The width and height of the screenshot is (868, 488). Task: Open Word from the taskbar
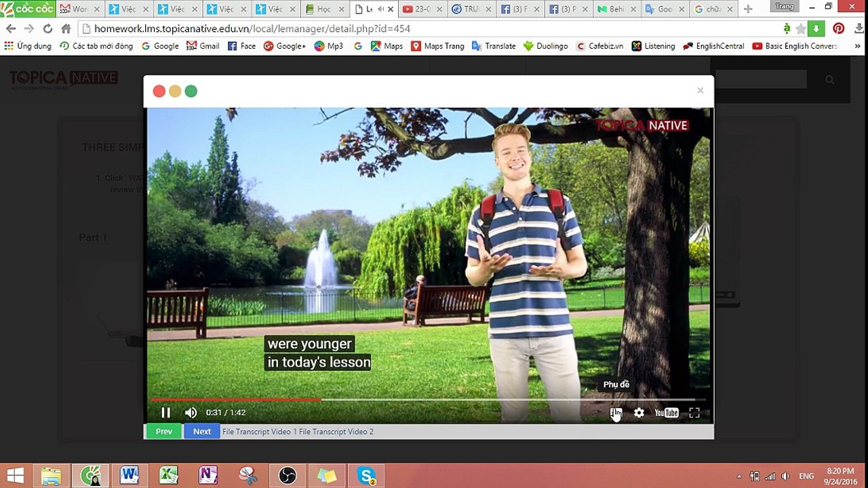click(x=129, y=476)
